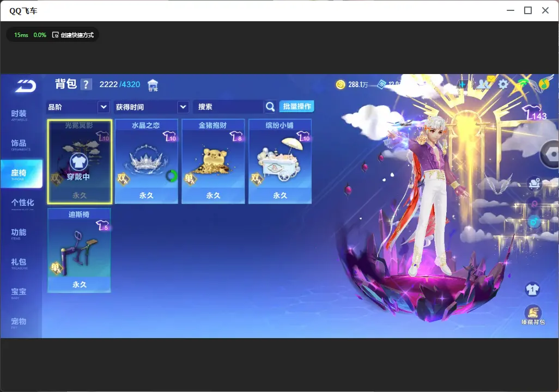Open the 臻藏背包 treasure backpack
This screenshot has height=392, width=559.
tap(533, 315)
